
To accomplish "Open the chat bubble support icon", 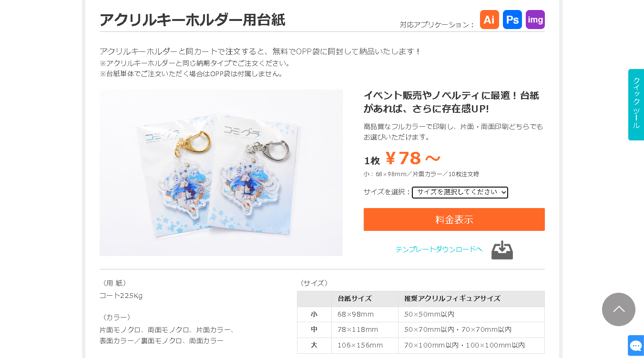I will click(x=636, y=346).
